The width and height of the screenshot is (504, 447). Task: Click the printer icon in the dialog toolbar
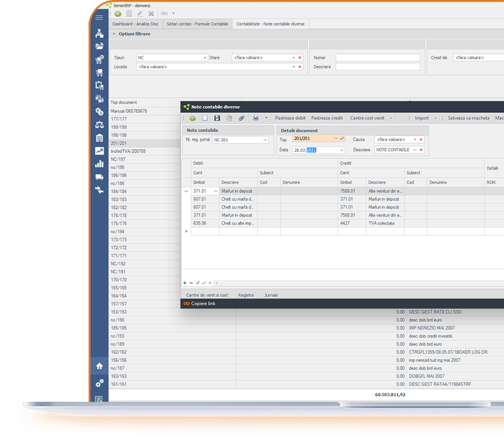coord(256,118)
